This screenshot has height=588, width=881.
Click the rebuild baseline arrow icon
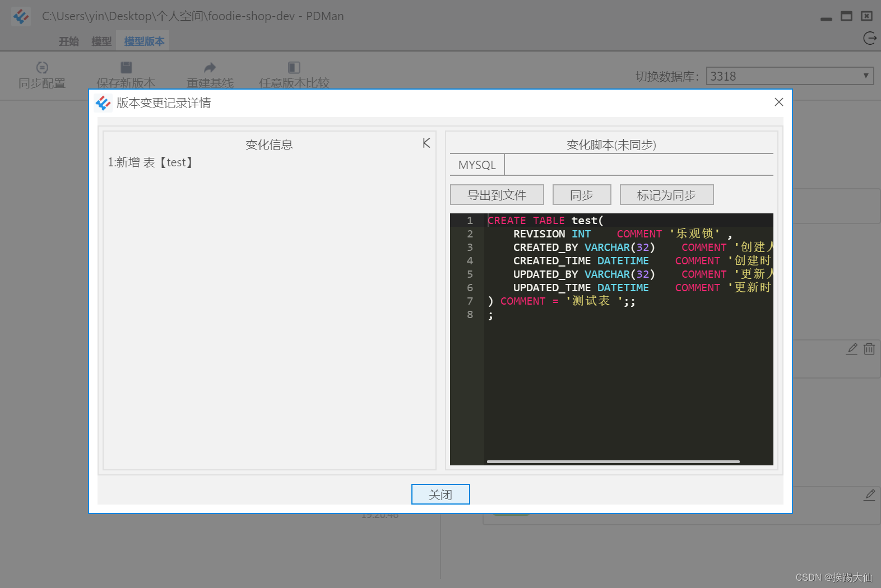coord(210,67)
